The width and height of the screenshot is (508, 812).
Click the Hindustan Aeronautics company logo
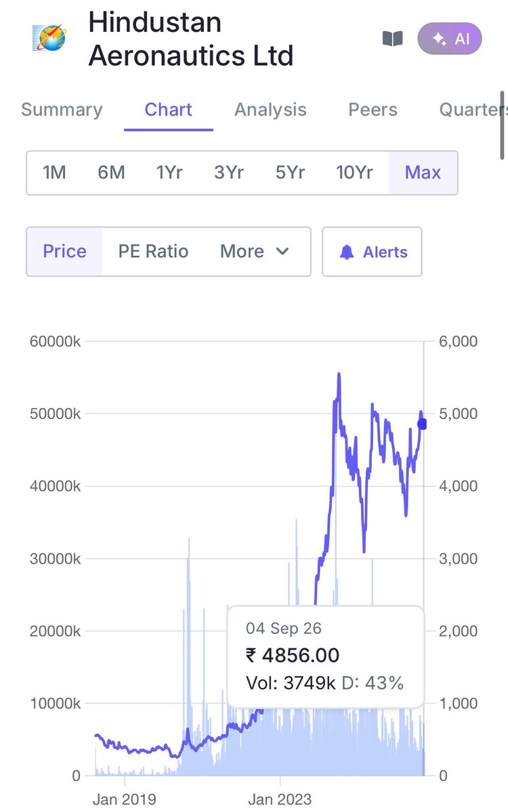[49, 38]
